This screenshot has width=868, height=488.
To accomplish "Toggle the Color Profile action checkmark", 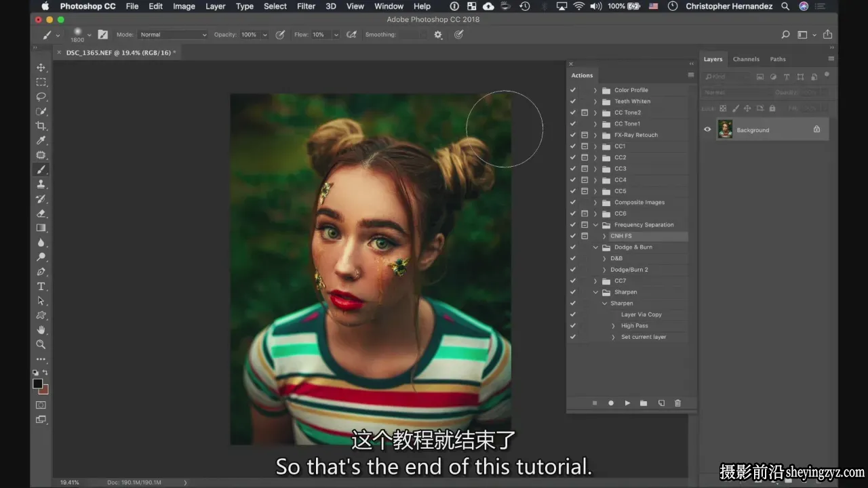I will 573,90.
